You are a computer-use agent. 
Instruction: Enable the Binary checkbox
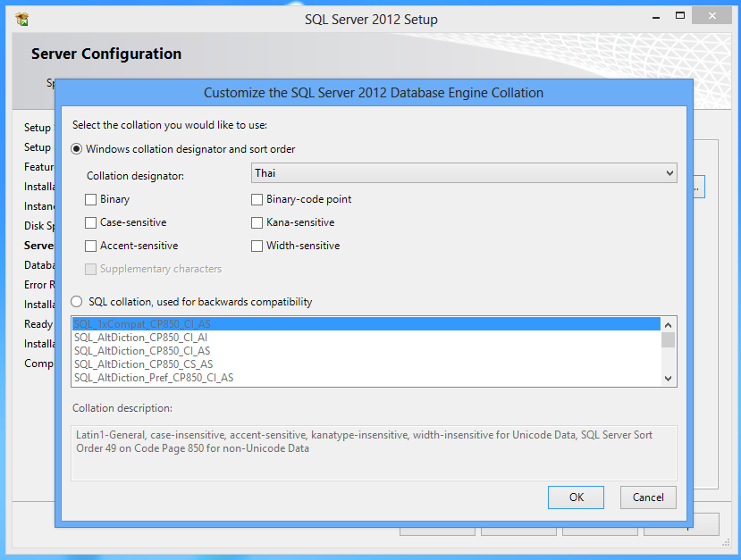click(x=90, y=199)
